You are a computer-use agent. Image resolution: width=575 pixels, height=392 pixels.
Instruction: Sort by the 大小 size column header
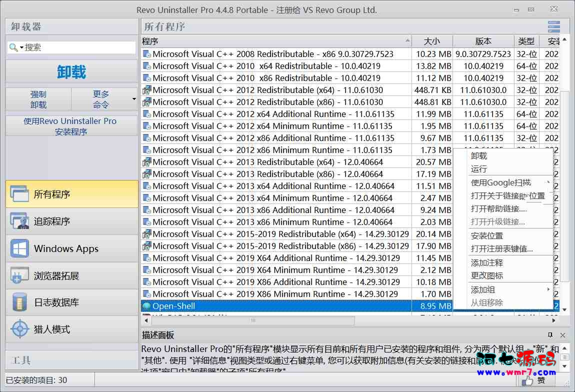[432, 41]
